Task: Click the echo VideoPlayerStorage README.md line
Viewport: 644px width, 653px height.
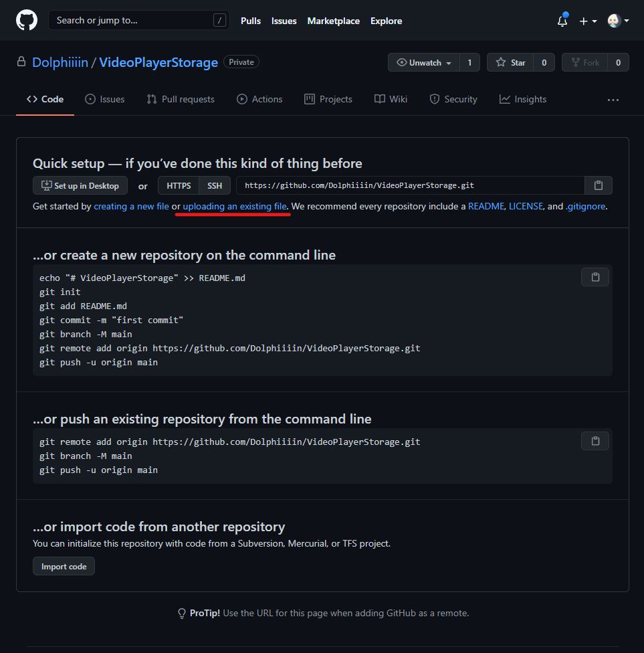Action: click(142, 278)
